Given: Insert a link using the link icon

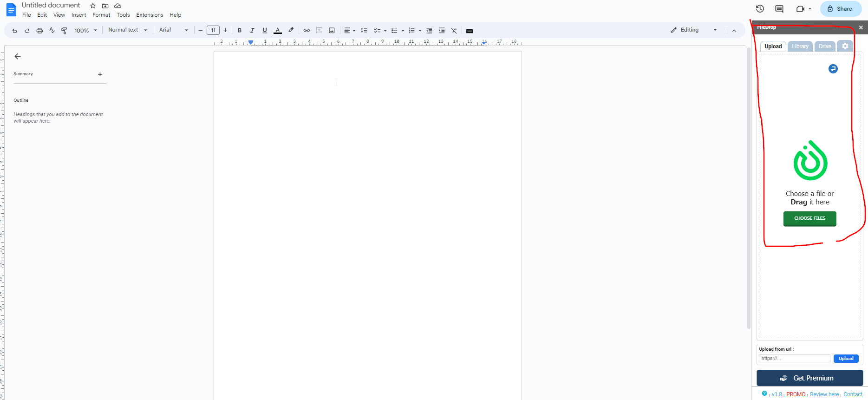Looking at the screenshot, I should pos(307,31).
